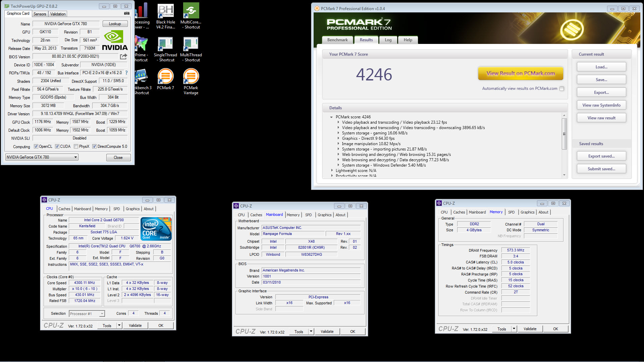This screenshot has width=644, height=362.
Task: Open SPD tab in CPU-Z Memory window
Action: pyautogui.click(x=511, y=212)
